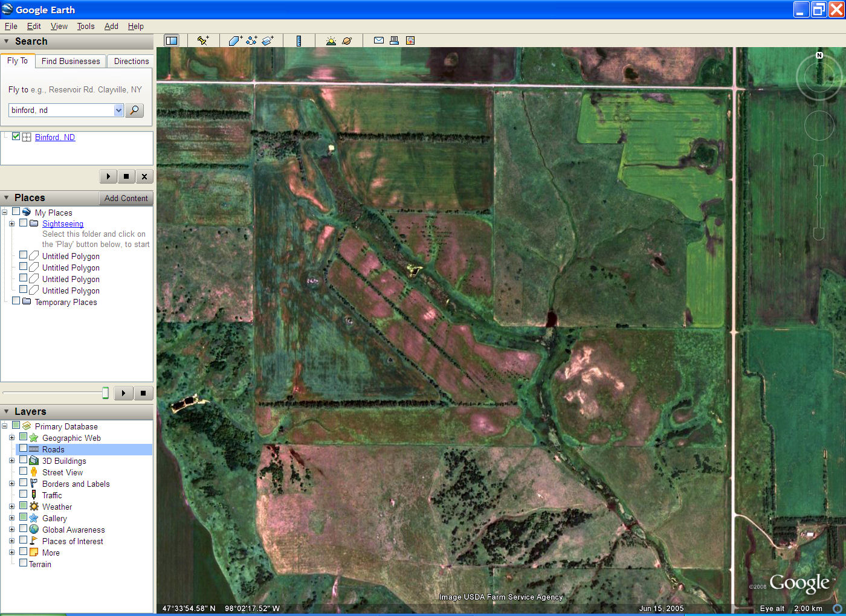Click the Weather layer sun icon

point(34,507)
